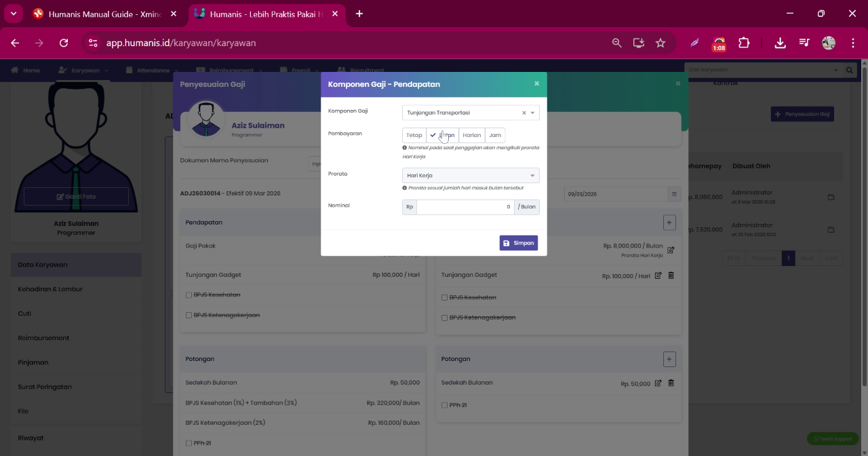868x456 pixels.
Task: Edit the Sedekah Bulanan Rp. 50,000 entry
Action: click(658, 383)
